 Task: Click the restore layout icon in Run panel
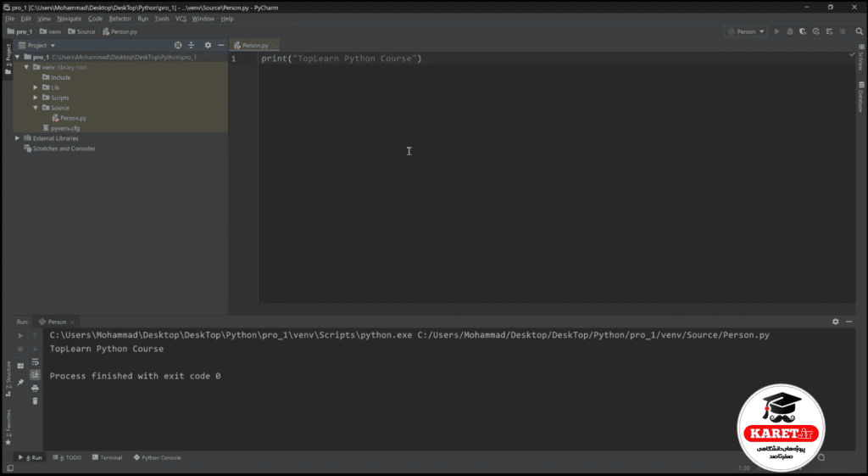point(20,366)
